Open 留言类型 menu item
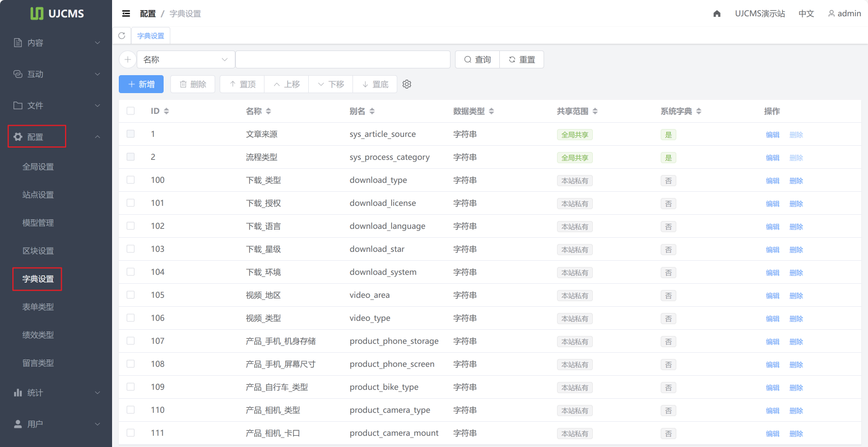The height and width of the screenshot is (447, 868). 38,363
